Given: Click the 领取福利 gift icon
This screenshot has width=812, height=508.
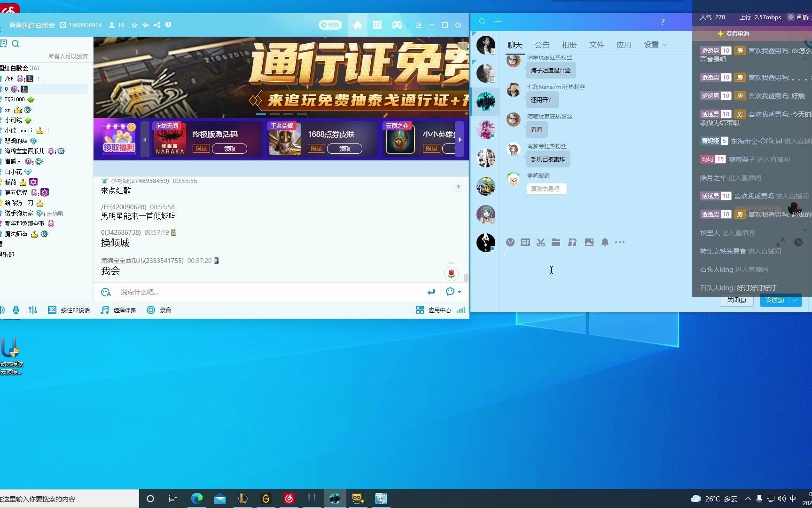Looking at the screenshot, I should point(119,138).
